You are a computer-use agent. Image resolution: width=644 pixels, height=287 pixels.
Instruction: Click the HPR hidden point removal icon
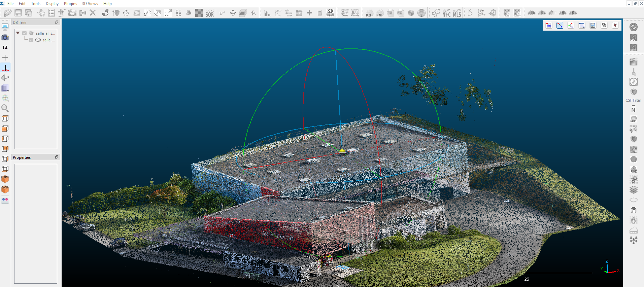(634, 119)
